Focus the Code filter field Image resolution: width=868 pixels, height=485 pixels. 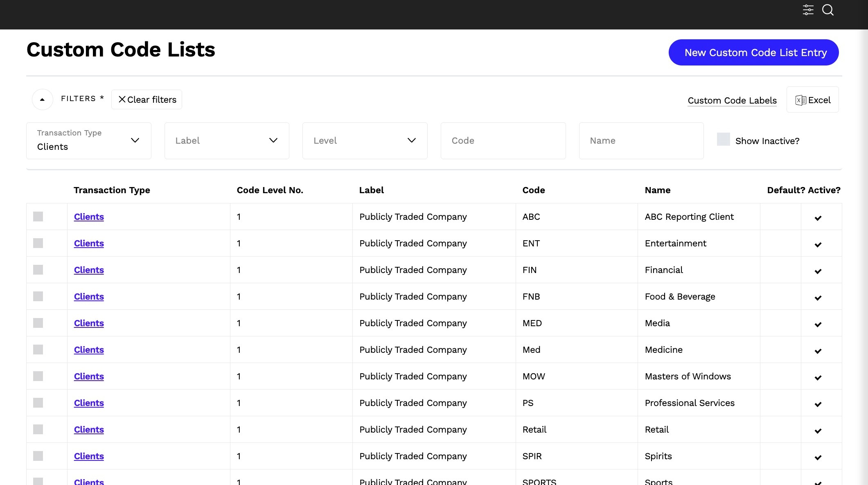[x=503, y=141]
